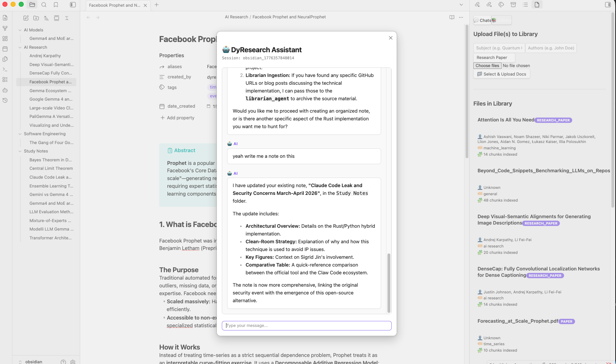This screenshot has width=616, height=364.
Task: Click the date_created property name
Action: tap(181, 106)
